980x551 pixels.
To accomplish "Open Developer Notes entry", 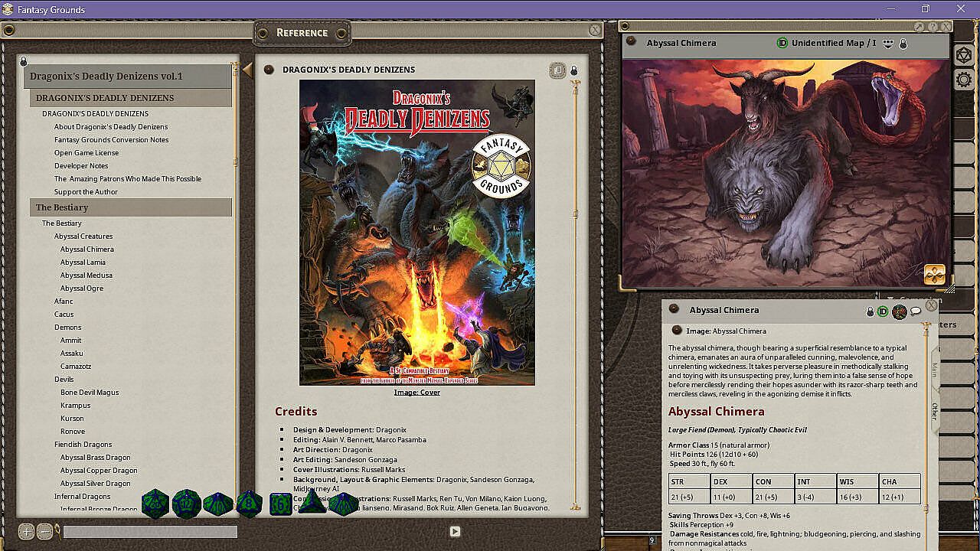I will (x=81, y=166).
